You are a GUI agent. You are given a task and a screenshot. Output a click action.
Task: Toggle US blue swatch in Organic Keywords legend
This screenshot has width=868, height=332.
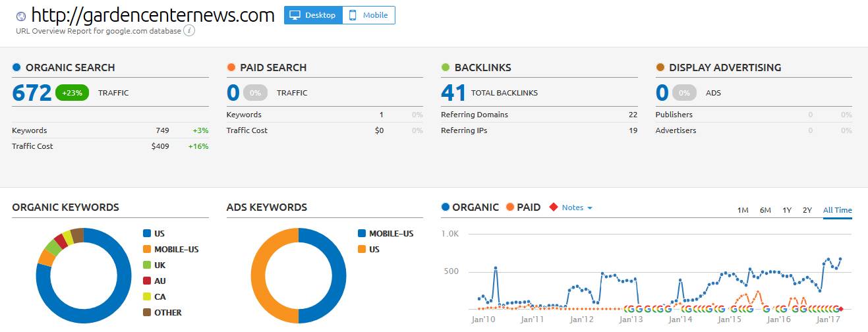[x=147, y=233]
